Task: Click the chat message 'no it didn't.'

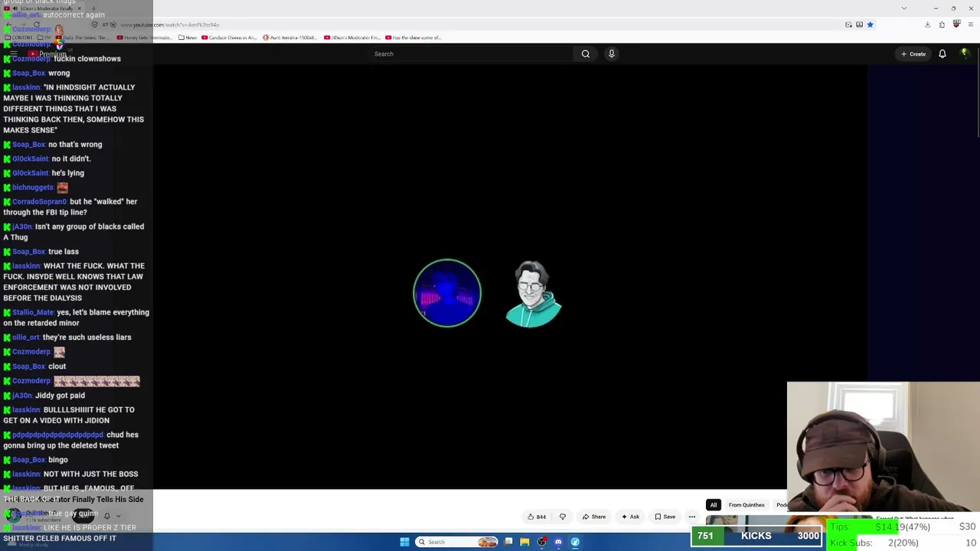Action: point(71,158)
